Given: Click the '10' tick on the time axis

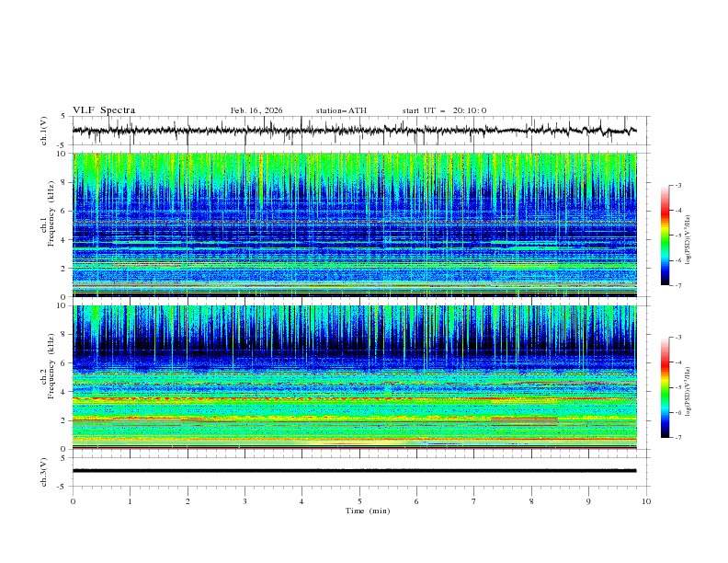Looking at the screenshot, I should (x=646, y=501).
